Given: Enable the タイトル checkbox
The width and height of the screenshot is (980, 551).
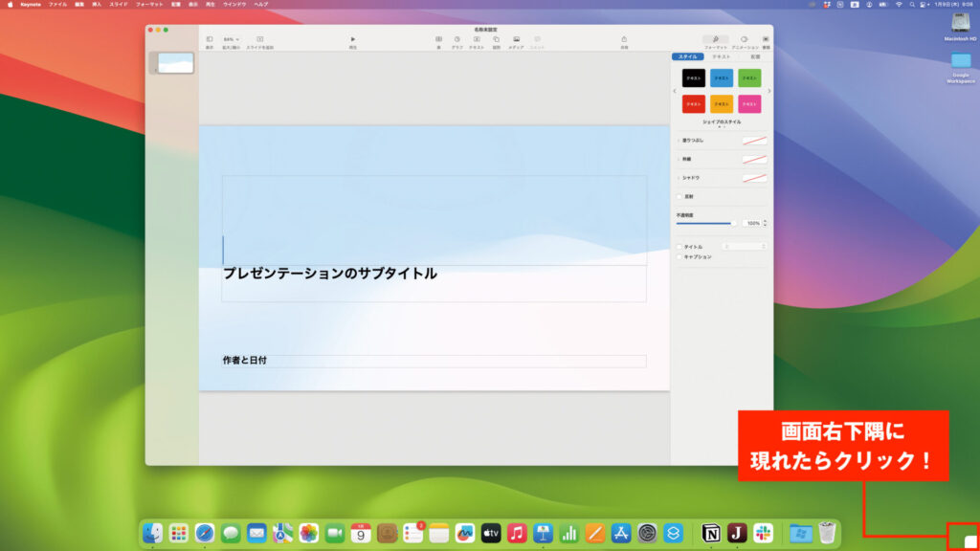Looking at the screenshot, I should point(679,247).
